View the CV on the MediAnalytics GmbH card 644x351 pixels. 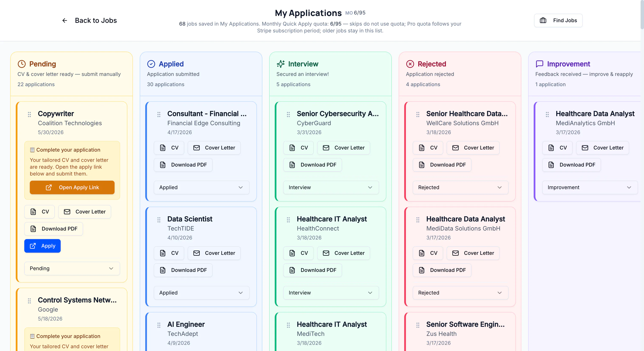point(558,148)
